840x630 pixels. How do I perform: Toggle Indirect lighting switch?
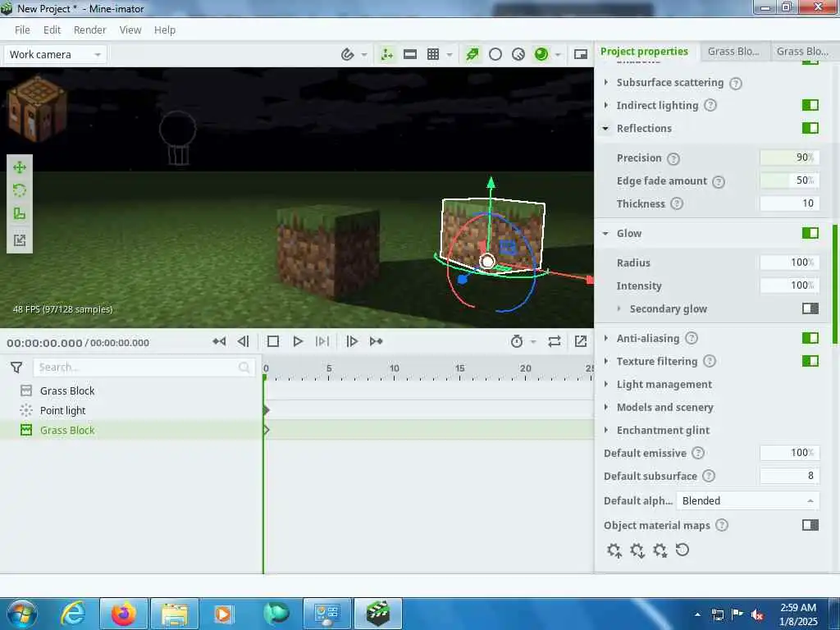coord(810,105)
